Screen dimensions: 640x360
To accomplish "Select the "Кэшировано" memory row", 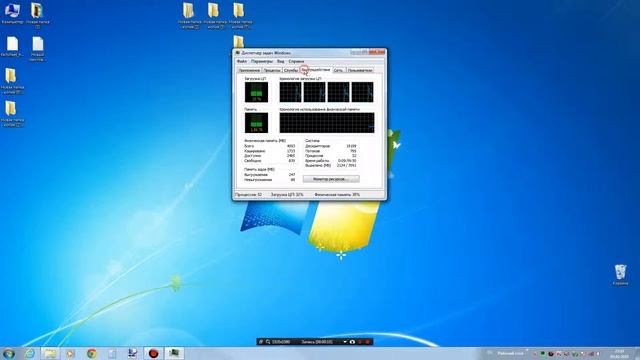I will pos(269,151).
